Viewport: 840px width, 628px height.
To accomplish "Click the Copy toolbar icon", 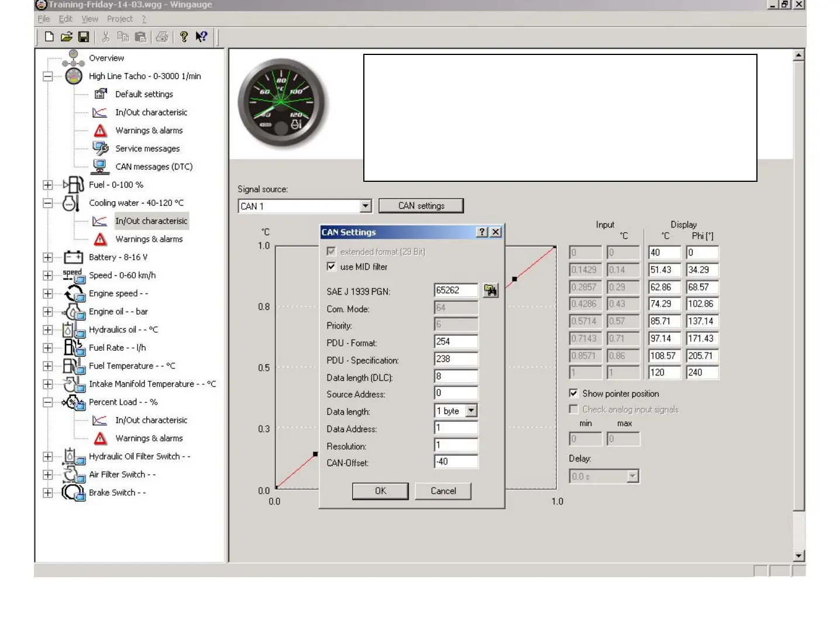I will pyautogui.click(x=123, y=37).
